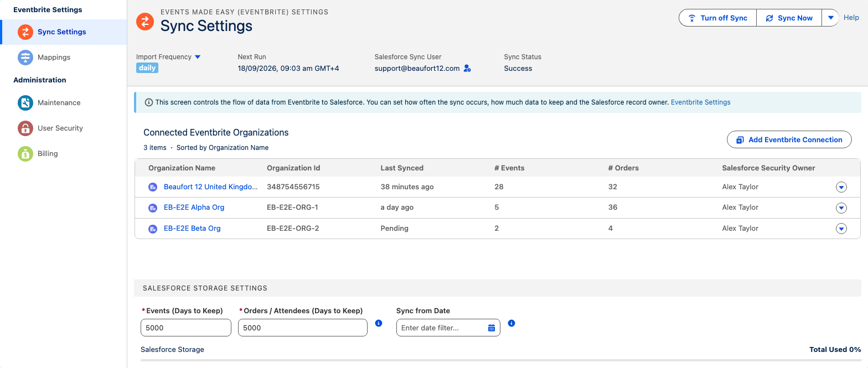Click the Pending last synced cell
Image resolution: width=868 pixels, height=368 pixels.
pos(395,229)
